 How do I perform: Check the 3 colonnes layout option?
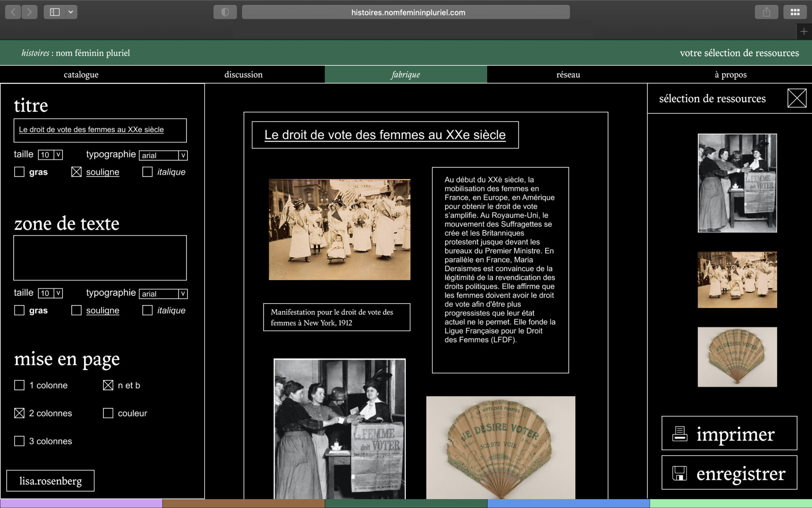19,441
